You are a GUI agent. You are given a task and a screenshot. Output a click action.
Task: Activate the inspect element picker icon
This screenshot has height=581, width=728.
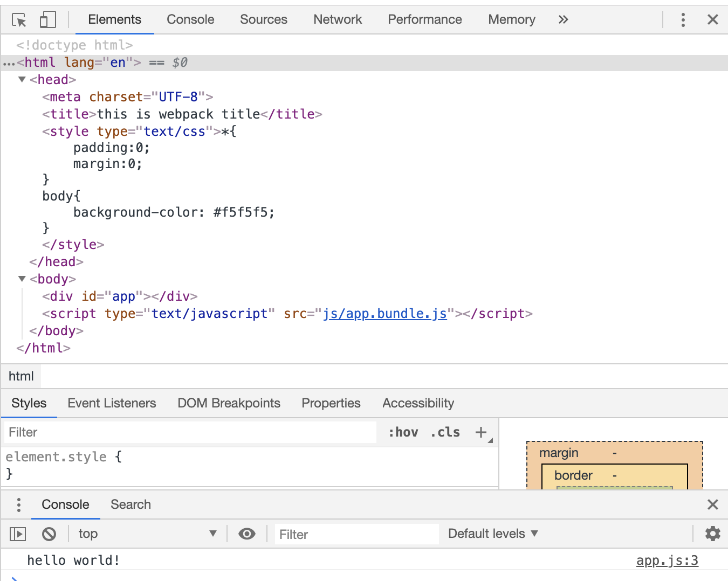19,20
